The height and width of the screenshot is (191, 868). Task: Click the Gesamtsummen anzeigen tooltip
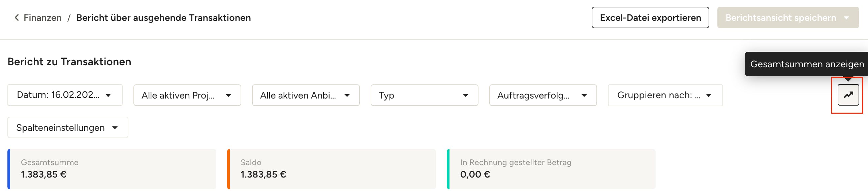point(807,64)
